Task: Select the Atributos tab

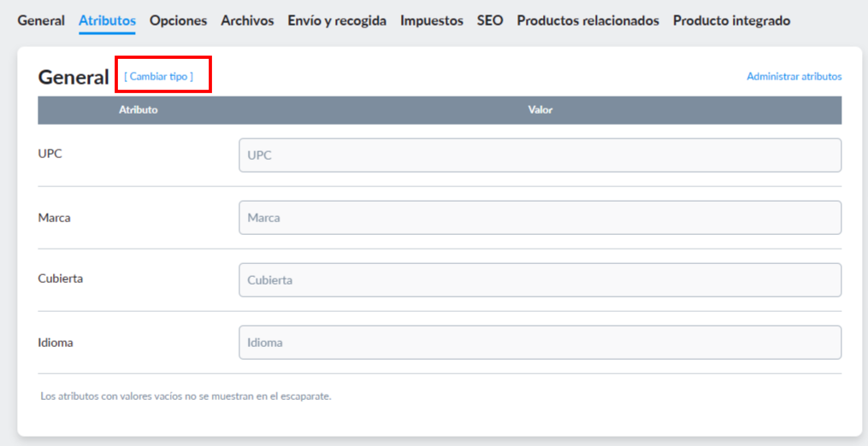Action: click(x=108, y=21)
